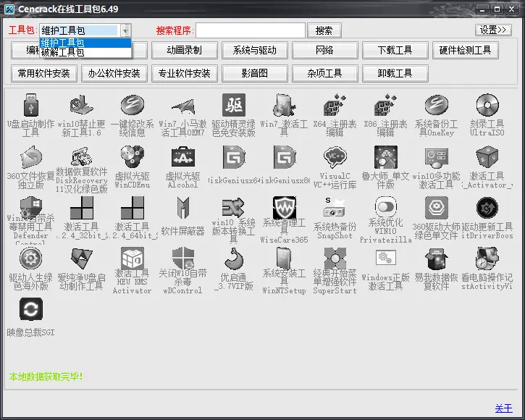Choose 破解工具包 from dropdown list
Image resolution: width=525 pixels, height=420 pixels.
tap(85, 53)
